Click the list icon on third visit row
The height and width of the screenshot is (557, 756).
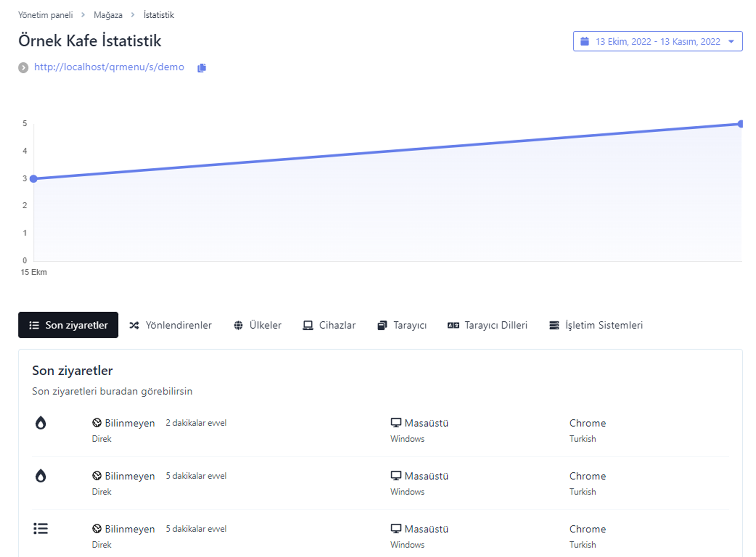click(x=40, y=528)
